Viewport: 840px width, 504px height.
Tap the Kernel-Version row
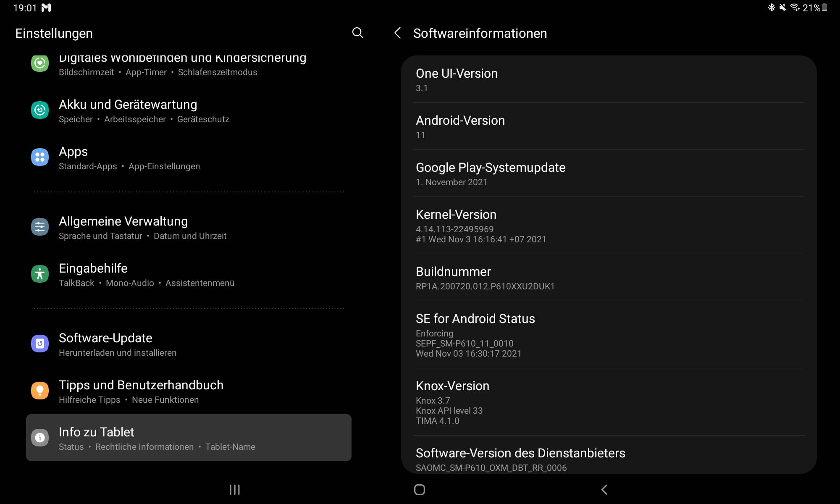coord(609,226)
